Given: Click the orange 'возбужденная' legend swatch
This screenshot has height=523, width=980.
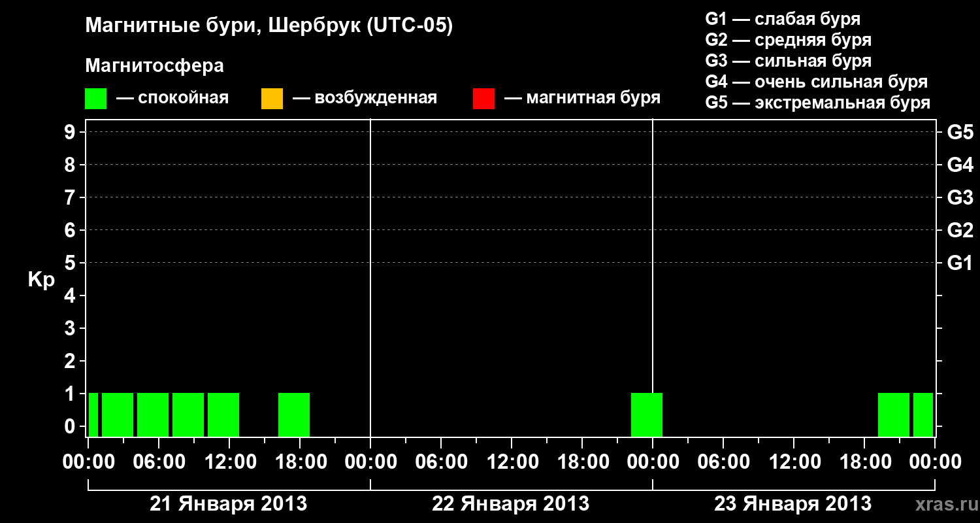Looking at the screenshot, I should pyautogui.click(x=272, y=99).
